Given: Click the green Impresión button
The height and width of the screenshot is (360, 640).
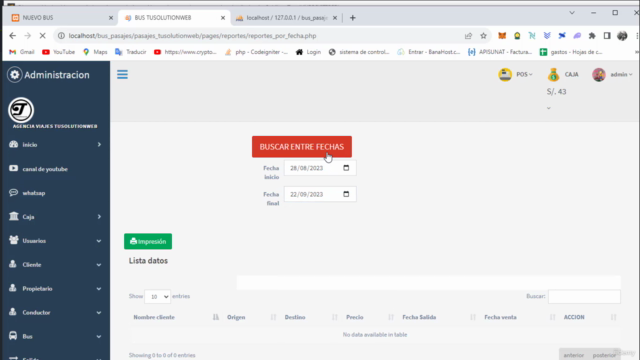Looking at the screenshot, I should coord(148,241).
